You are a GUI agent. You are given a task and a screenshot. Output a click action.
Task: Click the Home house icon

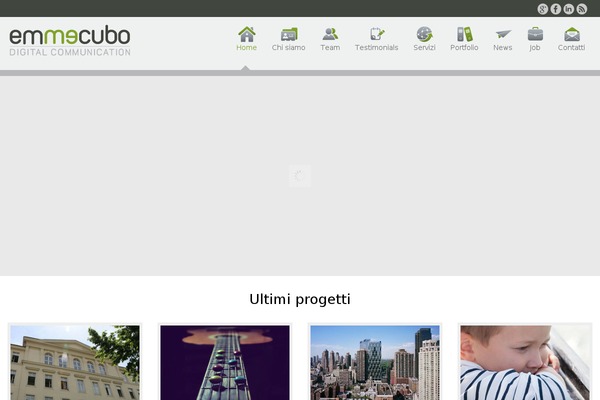click(247, 34)
